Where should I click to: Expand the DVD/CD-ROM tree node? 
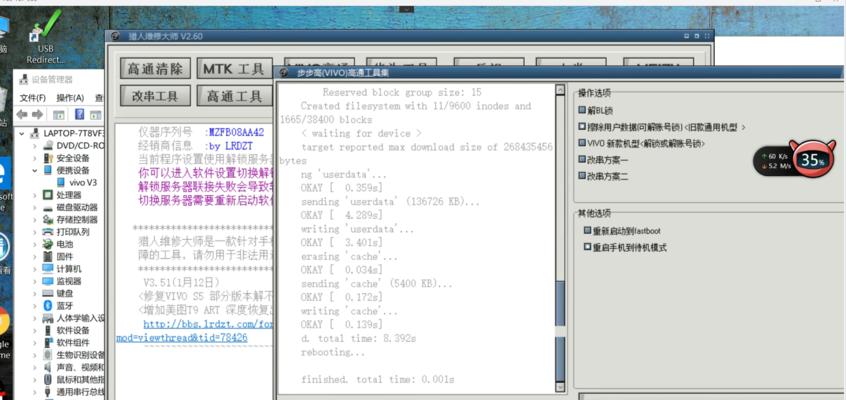35,146
